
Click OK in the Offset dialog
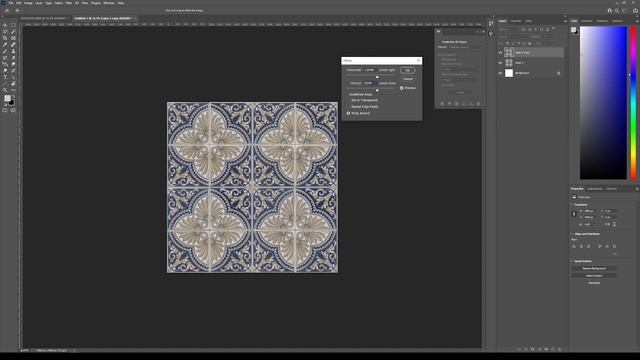pos(407,70)
